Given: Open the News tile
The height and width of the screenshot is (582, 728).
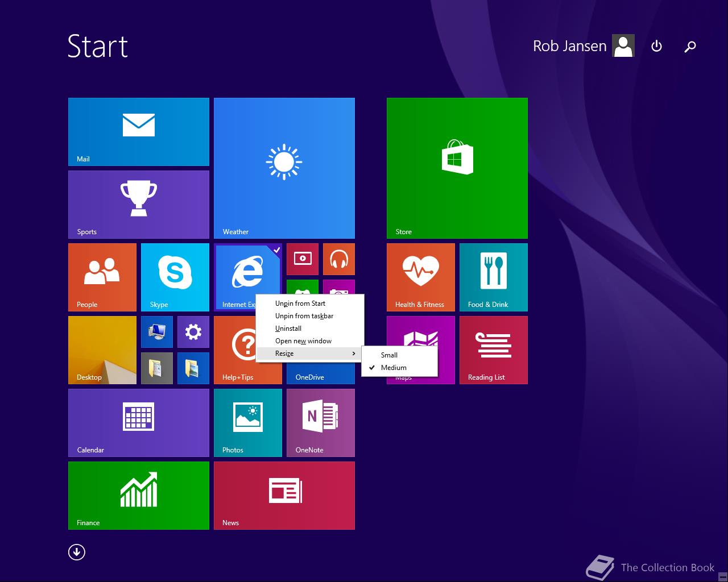Looking at the screenshot, I should [x=284, y=496].
